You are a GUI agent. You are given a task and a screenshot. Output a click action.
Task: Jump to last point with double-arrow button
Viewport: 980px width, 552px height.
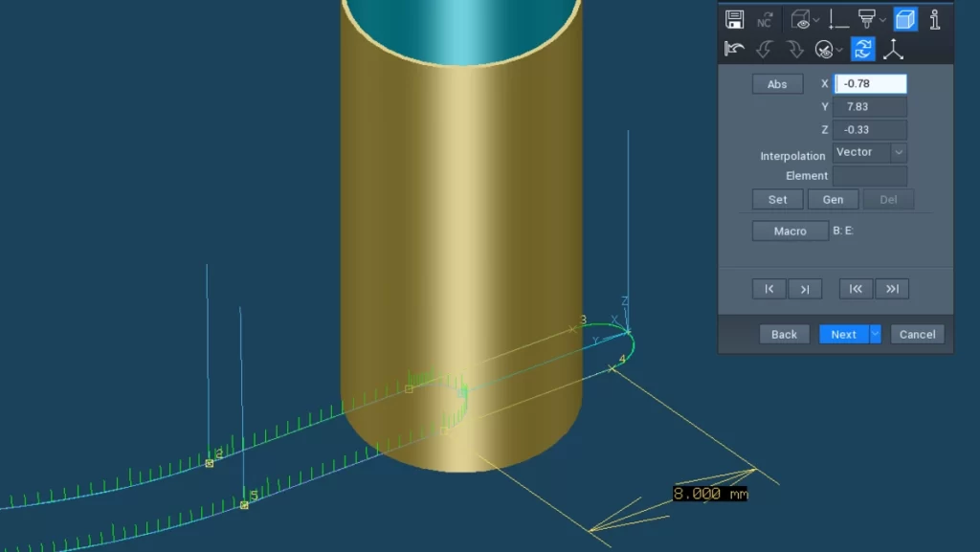coord(892,289)
